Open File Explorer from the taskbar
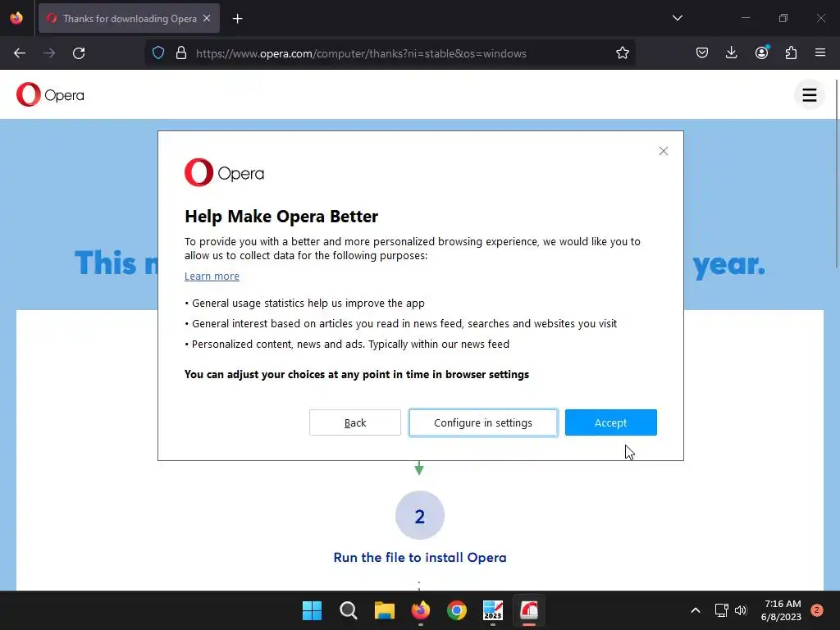The width and height of the screenshot is (840, 630). click(384, 610)
